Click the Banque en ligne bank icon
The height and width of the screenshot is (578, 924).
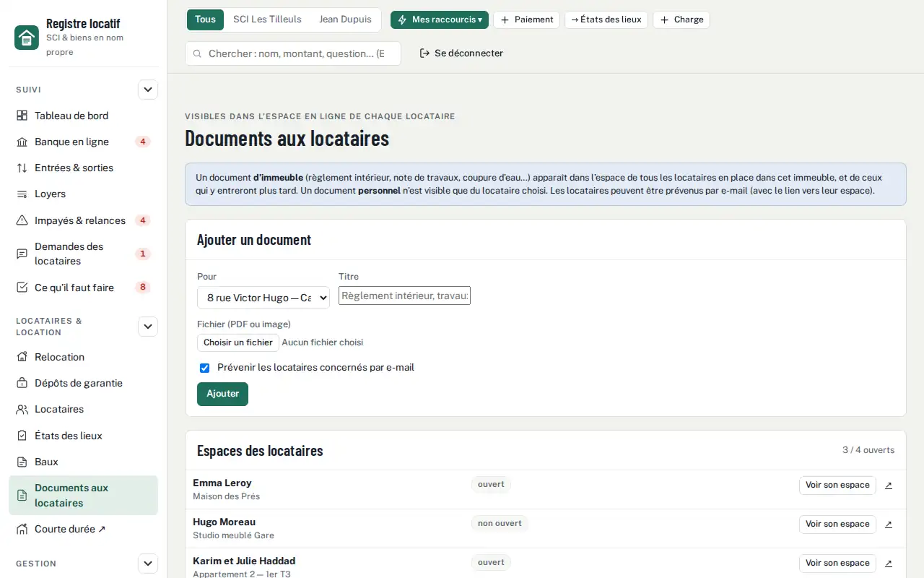[x=22, y=142]
